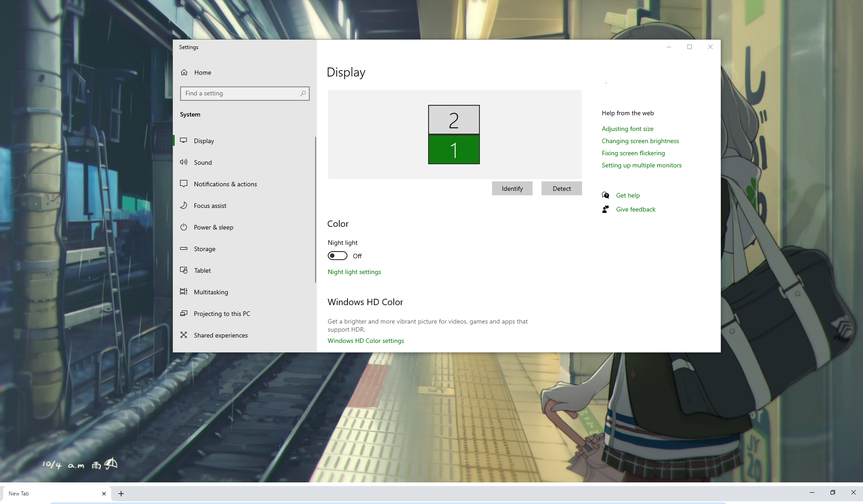Screen dimensions: 863x504
Task: Open Setting up multiple monitors link
Action: pyautogui.click(x=642, y=165)
